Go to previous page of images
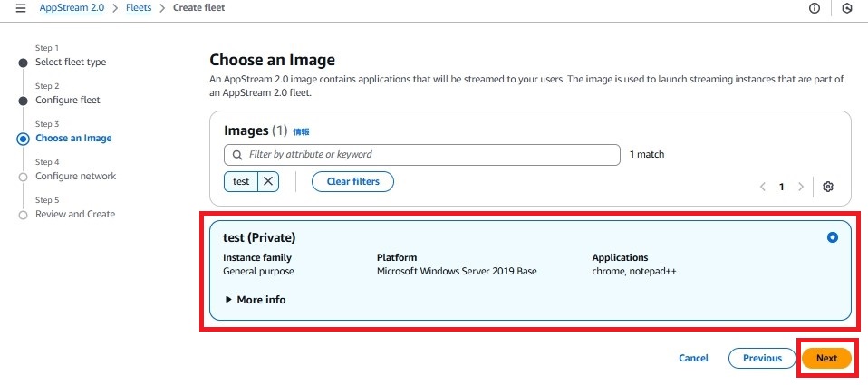868x385 pixels. point(763,187)
